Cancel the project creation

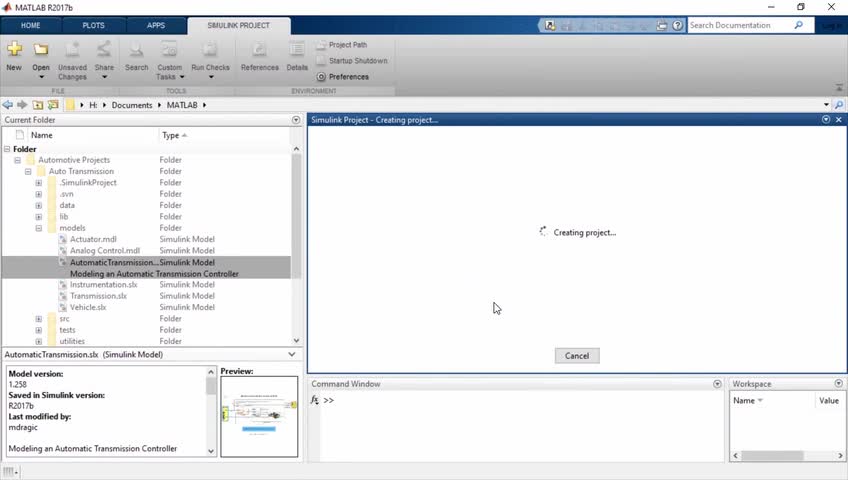coord(577,356)
